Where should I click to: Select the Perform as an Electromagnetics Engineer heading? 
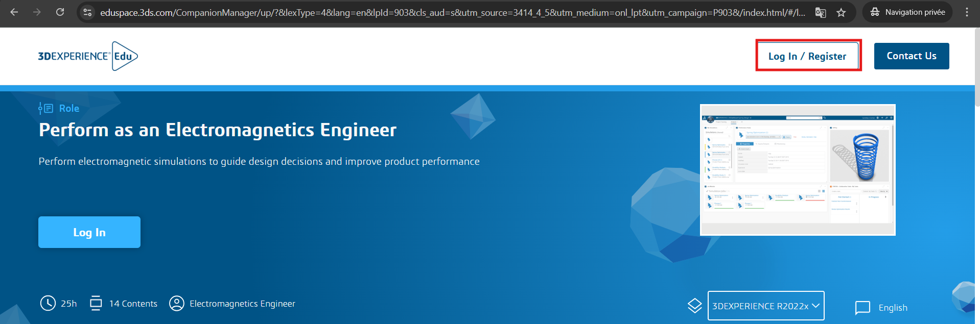pos(218,130)
